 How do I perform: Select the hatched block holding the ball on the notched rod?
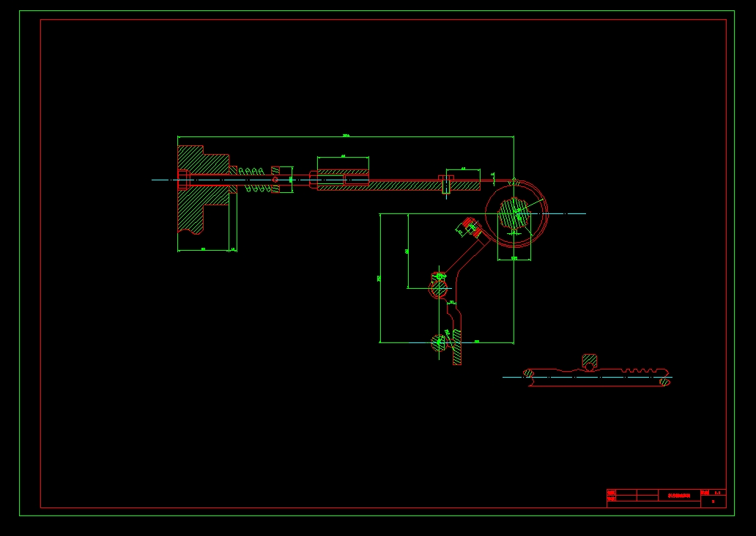tap(590, 361)
